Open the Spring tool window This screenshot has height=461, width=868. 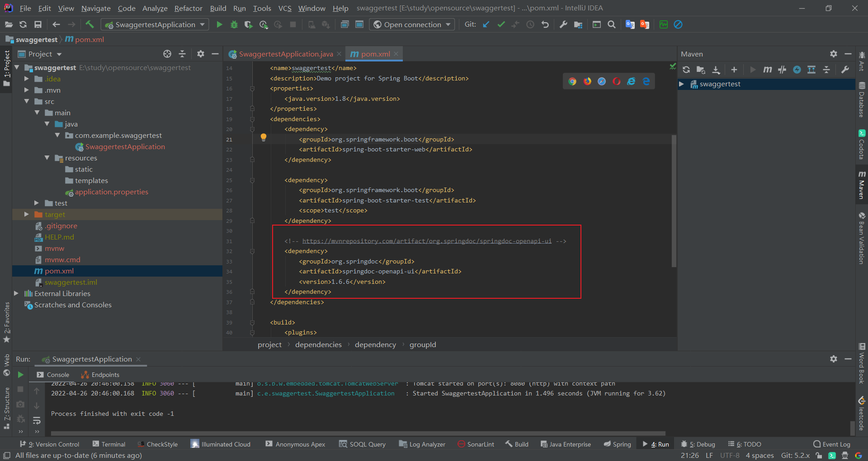(x=617, y=444)
